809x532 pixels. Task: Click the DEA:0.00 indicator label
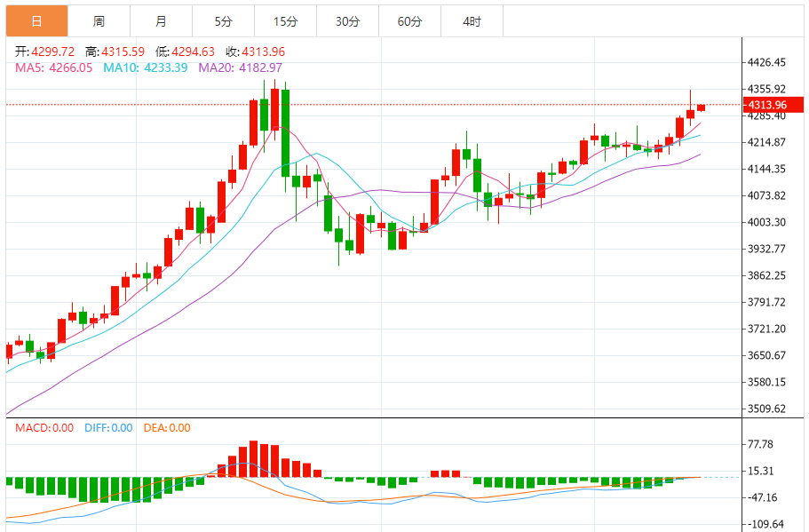(x=167, y=428)
